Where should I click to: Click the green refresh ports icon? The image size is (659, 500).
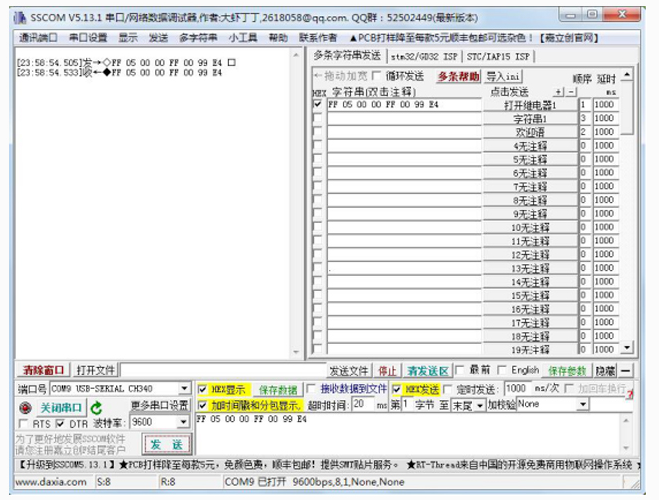[96, 408]
